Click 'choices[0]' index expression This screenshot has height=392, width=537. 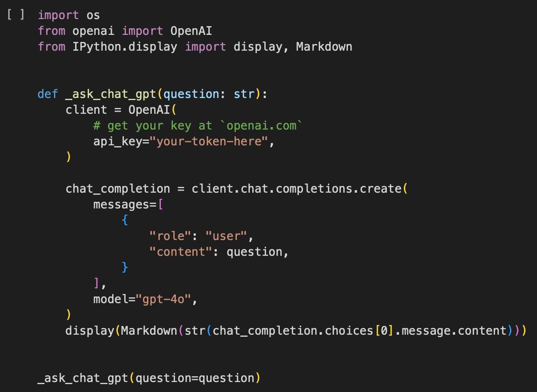(359, 331)
